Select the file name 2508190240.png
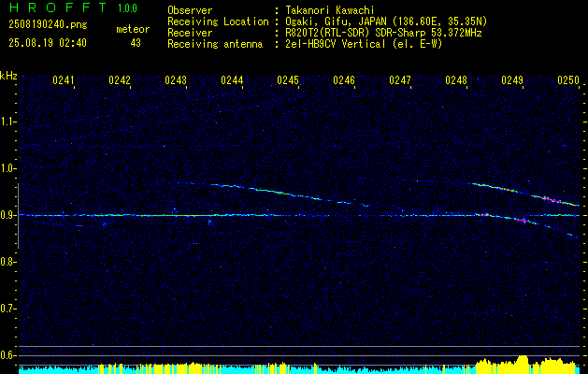The height and width of the screenshot is (374, 588). [48, 25]
